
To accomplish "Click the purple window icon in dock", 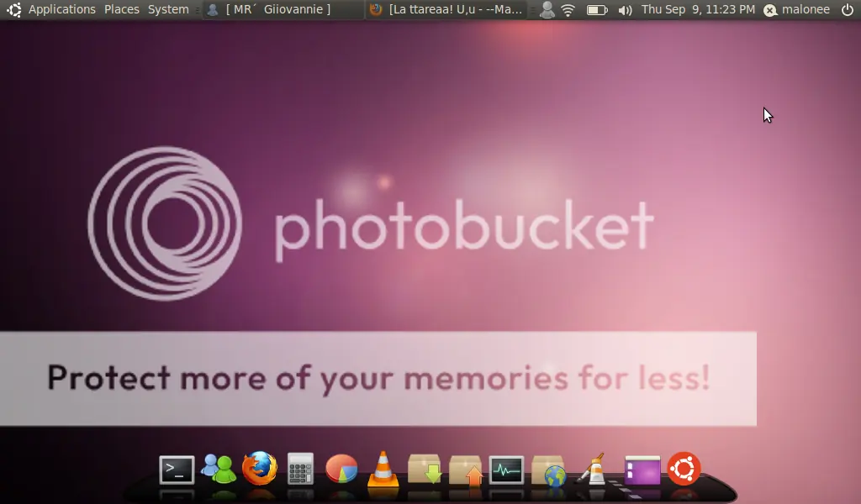I will click(642, 470).
